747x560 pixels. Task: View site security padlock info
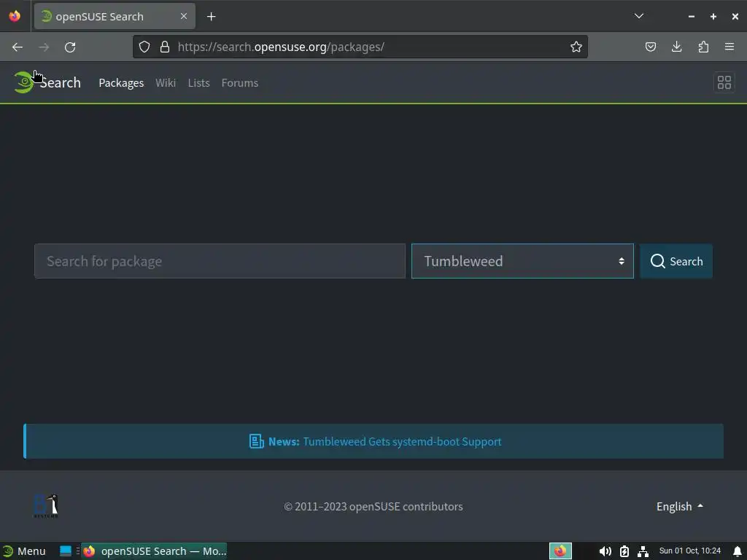click(x=165, y=47)
